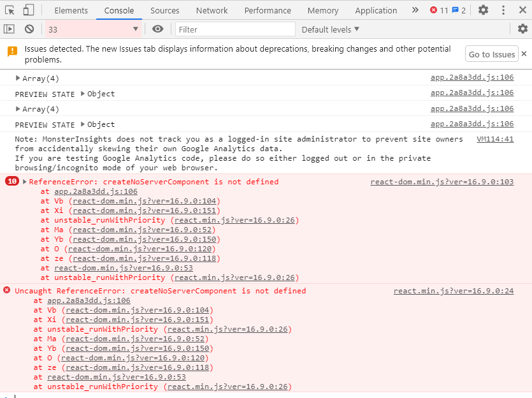This screenshot has height=398, width=532.
Task: Clear the console with the clear icon
Action: [x=29, y=29]
